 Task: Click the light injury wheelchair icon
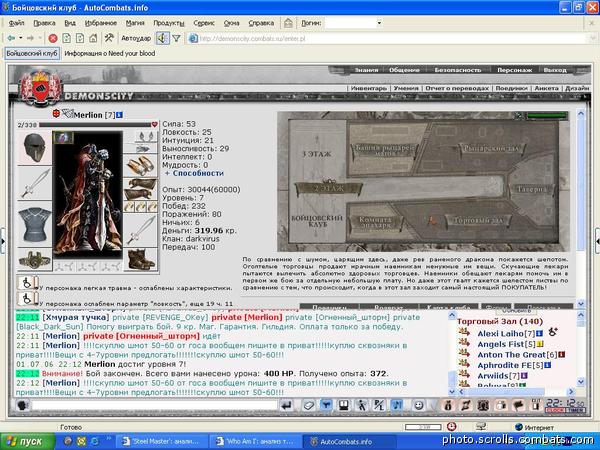pos(28,284)
